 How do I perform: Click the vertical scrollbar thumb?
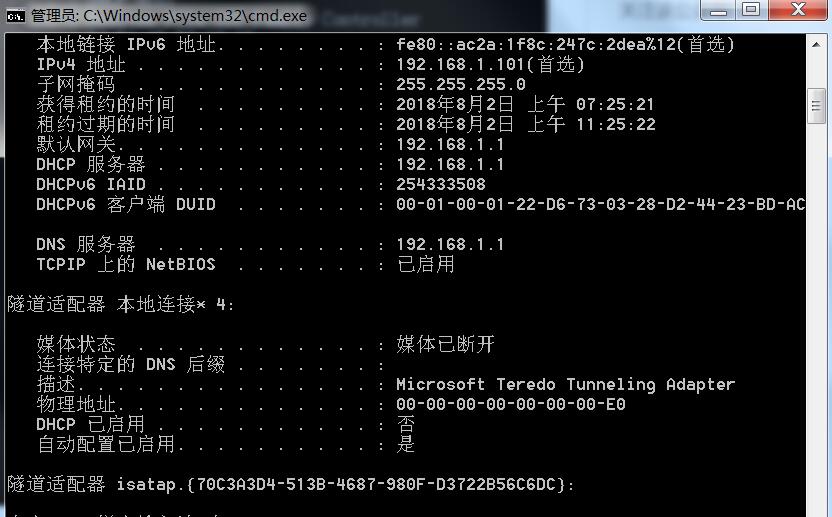(x=816, y=106)
